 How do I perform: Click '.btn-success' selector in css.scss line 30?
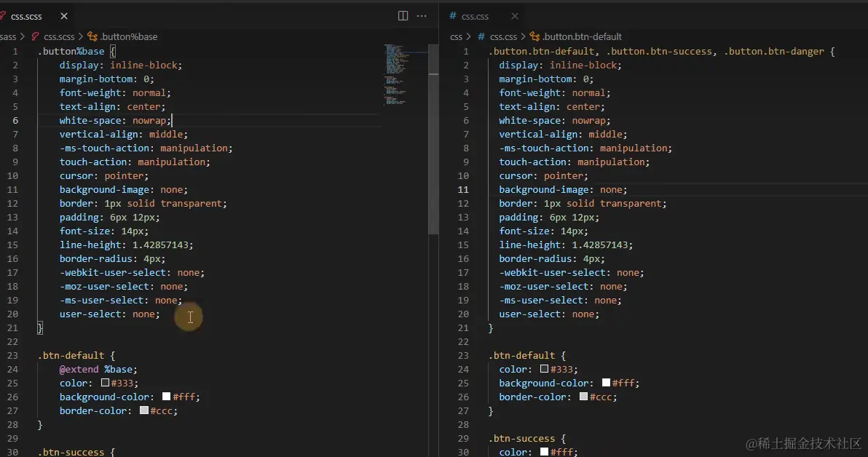pos(71,452)
